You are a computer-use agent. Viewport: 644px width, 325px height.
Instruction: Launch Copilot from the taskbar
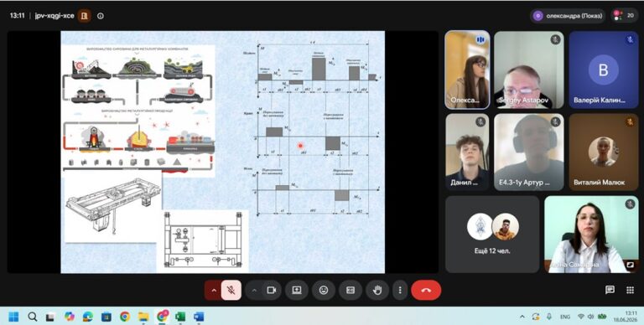[x=69, y=317]
